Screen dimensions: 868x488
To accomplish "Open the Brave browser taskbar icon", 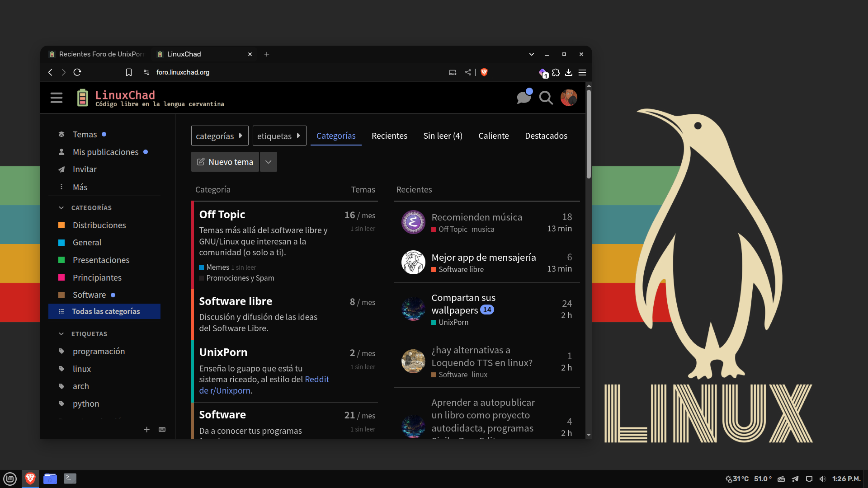I will (x=30, y=479).
